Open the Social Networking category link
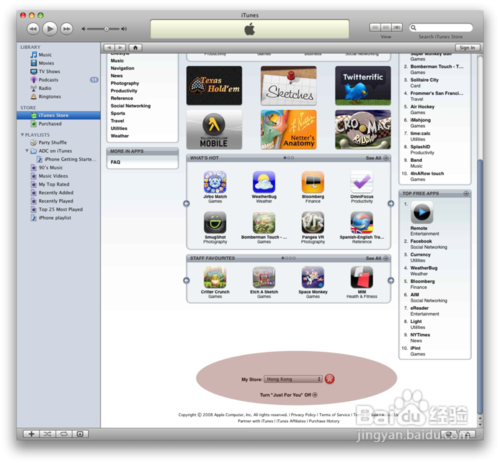 pos(131,106)
